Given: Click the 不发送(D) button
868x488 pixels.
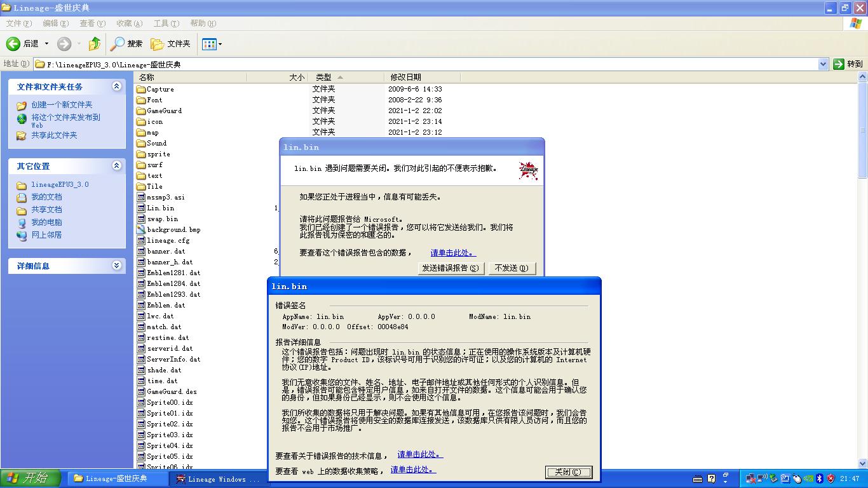Looking at the screenshot, I should [512, 268].
